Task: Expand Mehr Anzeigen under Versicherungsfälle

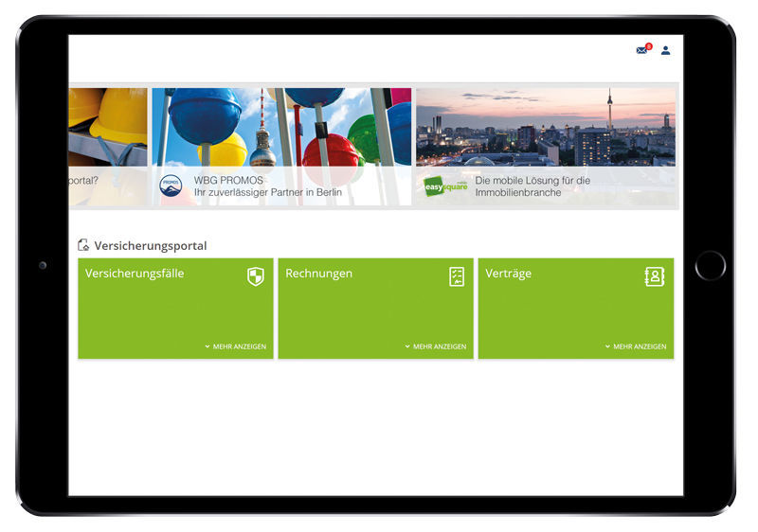Action: [235, 346]
